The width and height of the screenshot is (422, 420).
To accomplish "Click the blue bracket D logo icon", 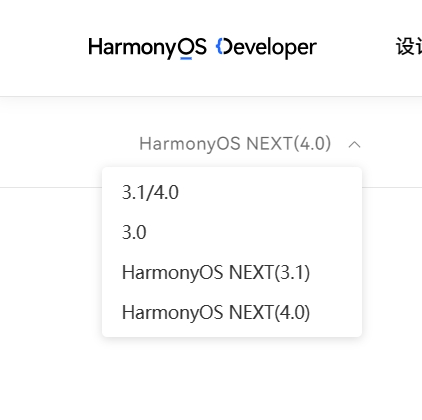I will pos(224,46).
